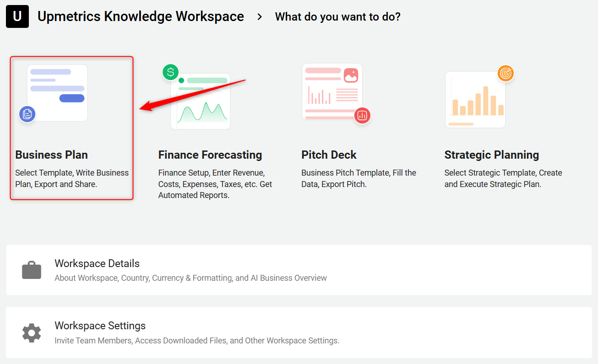Open the Workspace Details row
The height and width of the screenshot is (364, 598).
click(299, 270)
